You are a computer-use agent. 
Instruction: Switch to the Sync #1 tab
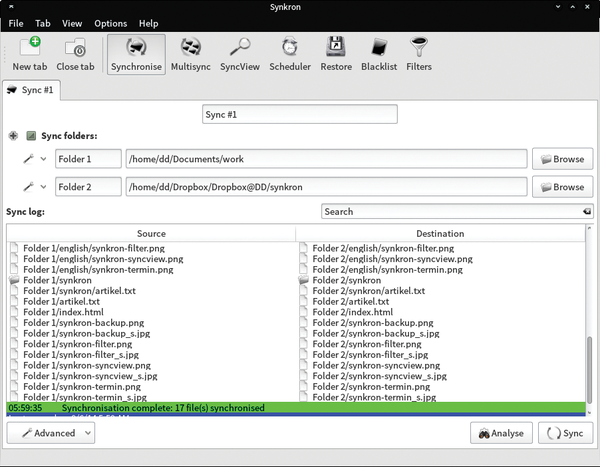31,90
